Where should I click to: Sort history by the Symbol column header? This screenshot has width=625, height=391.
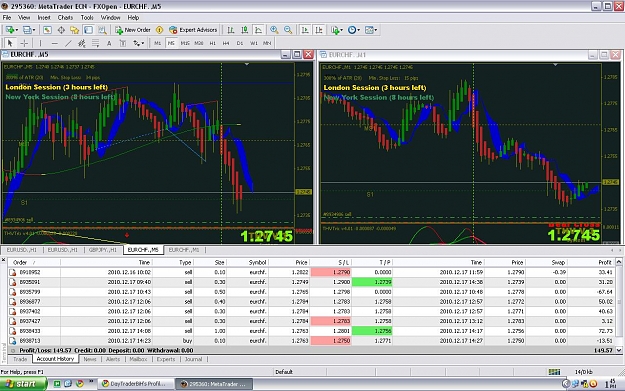[248, 262]
